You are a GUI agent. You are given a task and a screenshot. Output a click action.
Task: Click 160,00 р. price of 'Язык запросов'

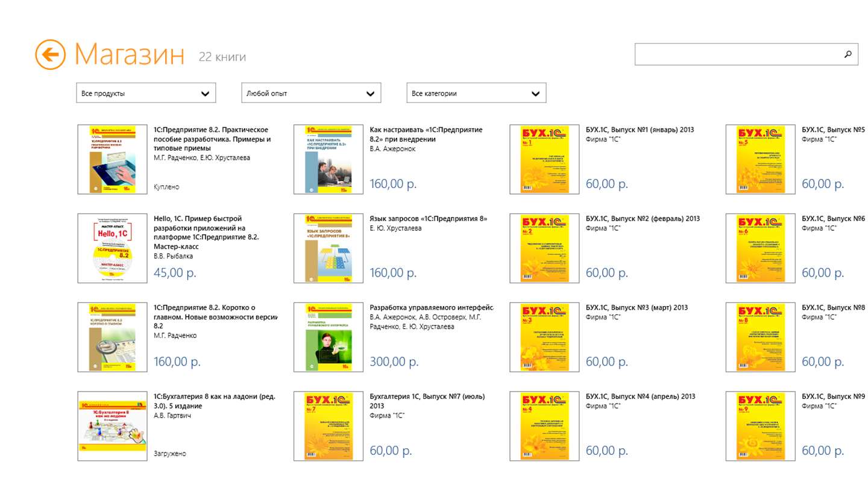click(x=393, y=272)
